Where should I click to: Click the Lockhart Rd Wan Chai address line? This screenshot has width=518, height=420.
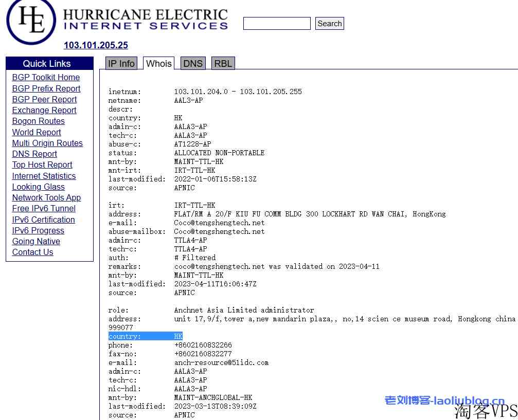click(x=310, y=214)
